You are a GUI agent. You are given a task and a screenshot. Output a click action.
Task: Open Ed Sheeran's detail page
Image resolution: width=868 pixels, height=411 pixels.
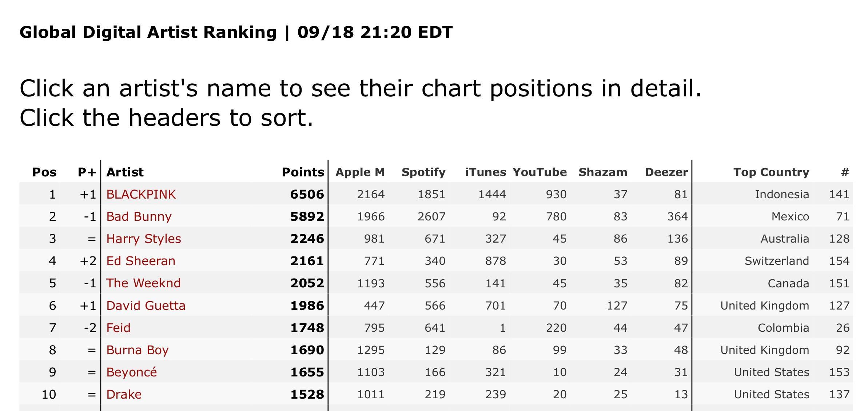[141, 261]
